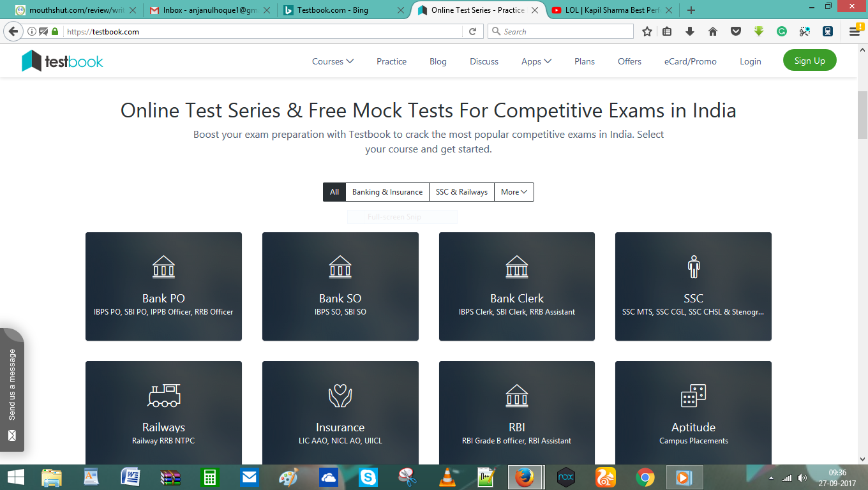Image resolution: width=868 pixels, height=490 pixels.
Task: Open Skype from the taskbar
Action: (368, 477)
